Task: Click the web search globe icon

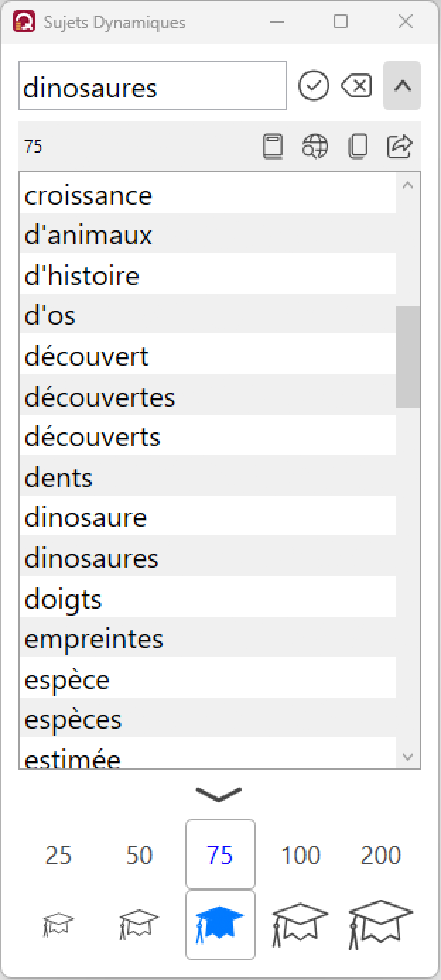Action: click(x=315, y=146)
